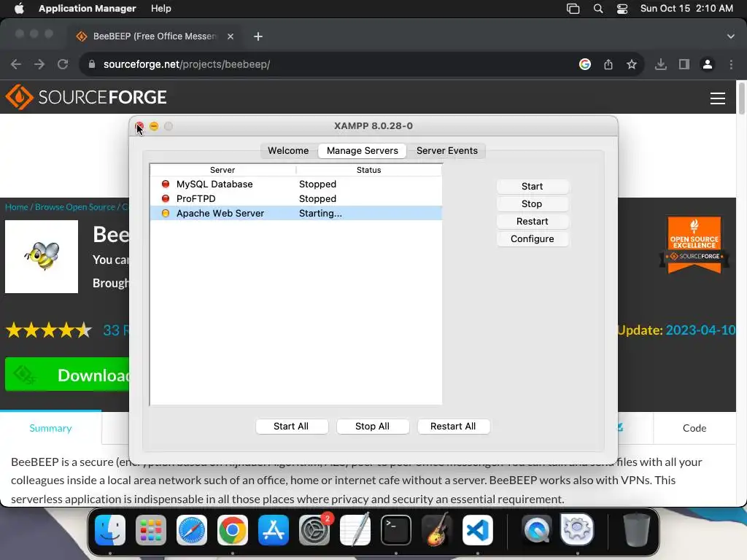
Task: Click Start All servers
Action: coord(291,426)
